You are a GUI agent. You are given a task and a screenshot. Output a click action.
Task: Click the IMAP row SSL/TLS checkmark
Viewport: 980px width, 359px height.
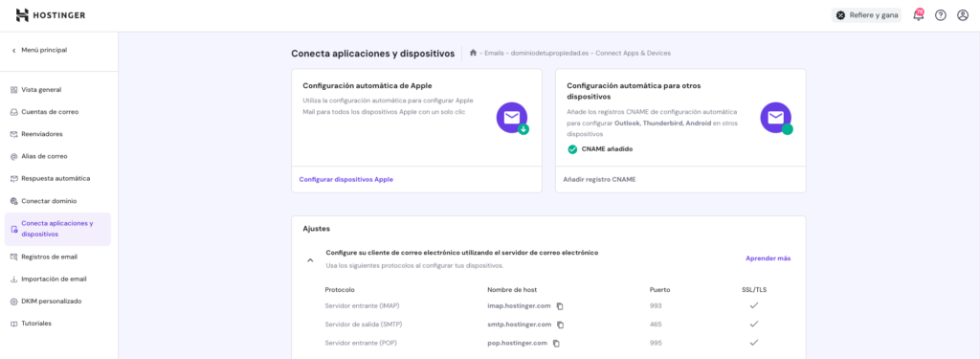[x=754, y=305]
